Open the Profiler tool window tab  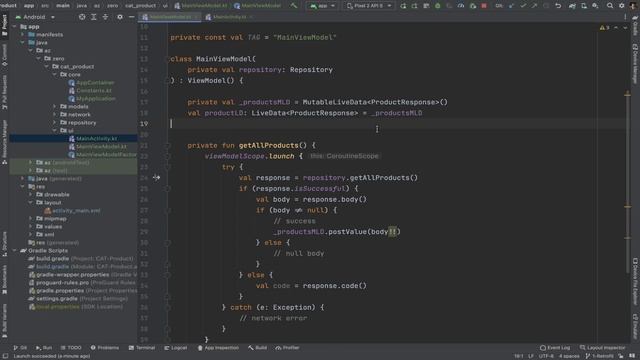287,348
